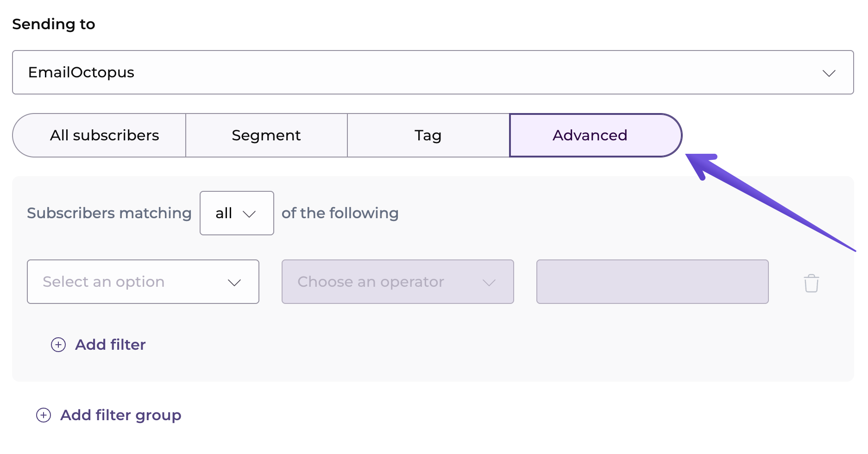The image size is (868, 454).
Task: Click the 'Subscribers matching' label text
Action: [x=109, y=213]
